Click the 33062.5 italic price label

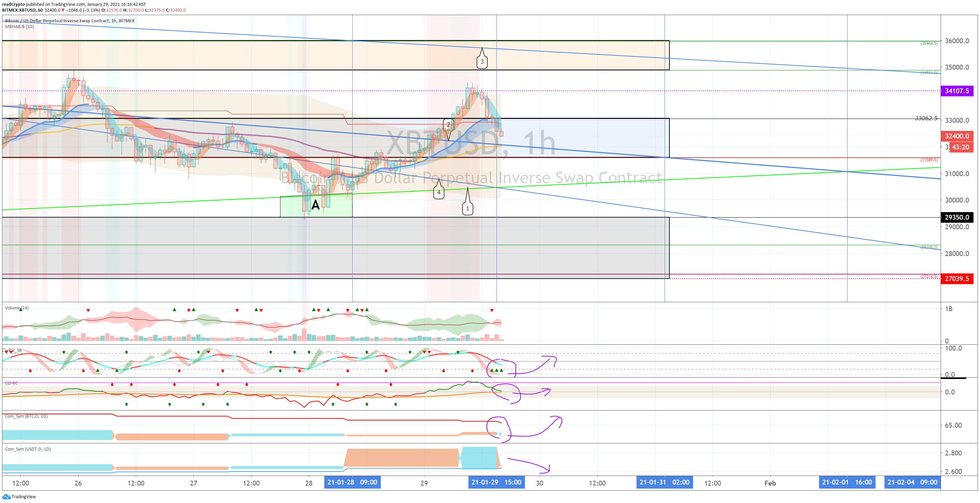coord(926,119)
